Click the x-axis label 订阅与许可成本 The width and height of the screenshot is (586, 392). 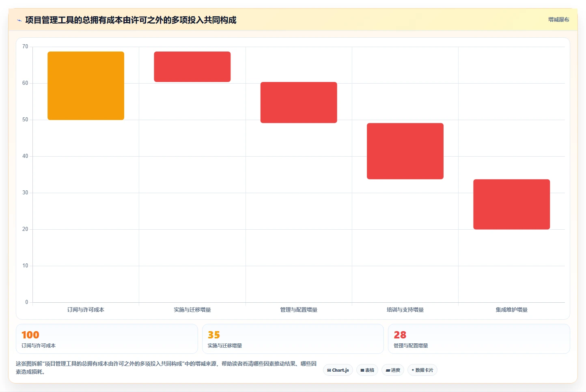click(86, 310)
